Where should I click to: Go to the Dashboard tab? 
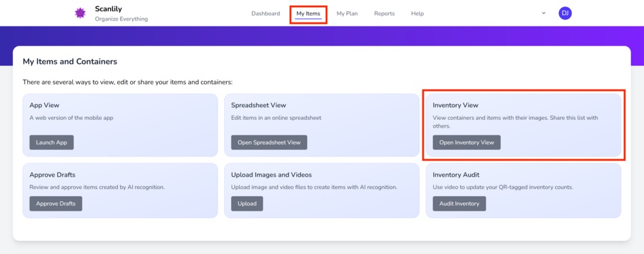tap(266, 14)
